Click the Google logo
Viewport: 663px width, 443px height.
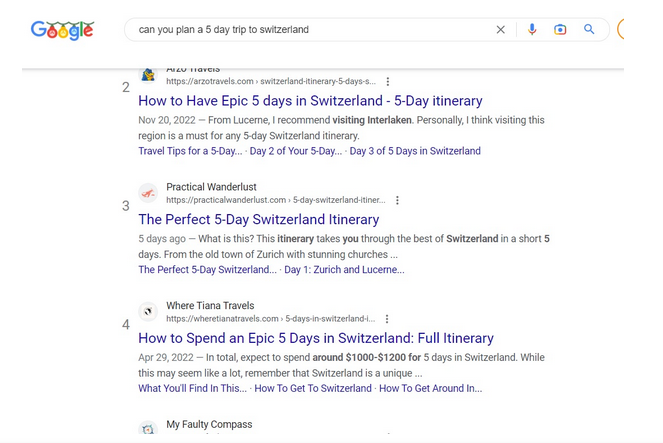pos(62,30)
